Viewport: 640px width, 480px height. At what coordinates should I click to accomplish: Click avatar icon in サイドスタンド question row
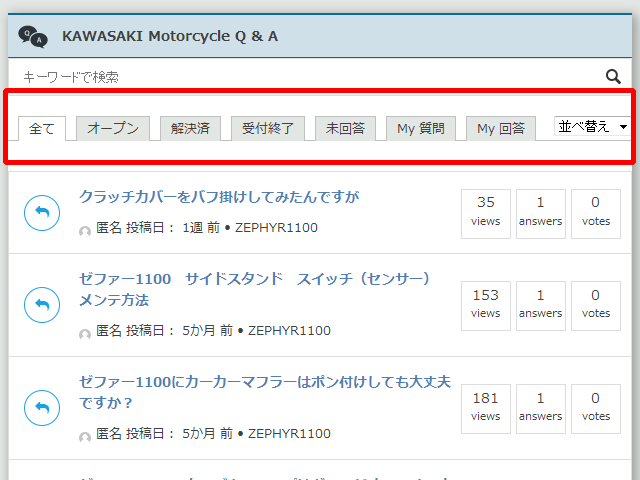85,334
